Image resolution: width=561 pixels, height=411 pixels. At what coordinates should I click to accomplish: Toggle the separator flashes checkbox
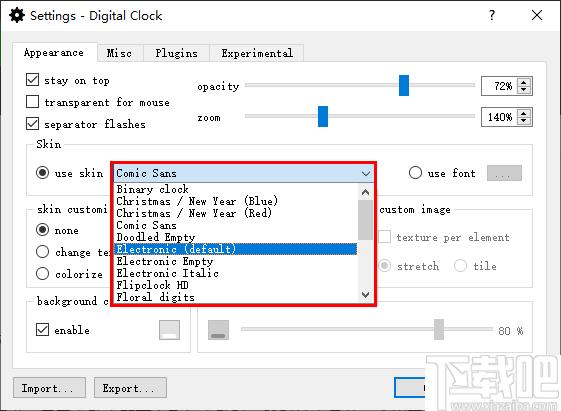[x=33, y=124]
